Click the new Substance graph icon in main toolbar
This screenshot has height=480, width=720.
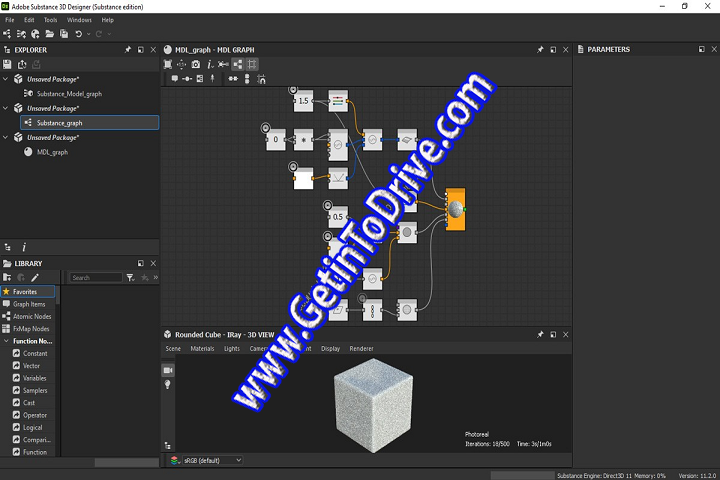7,34
